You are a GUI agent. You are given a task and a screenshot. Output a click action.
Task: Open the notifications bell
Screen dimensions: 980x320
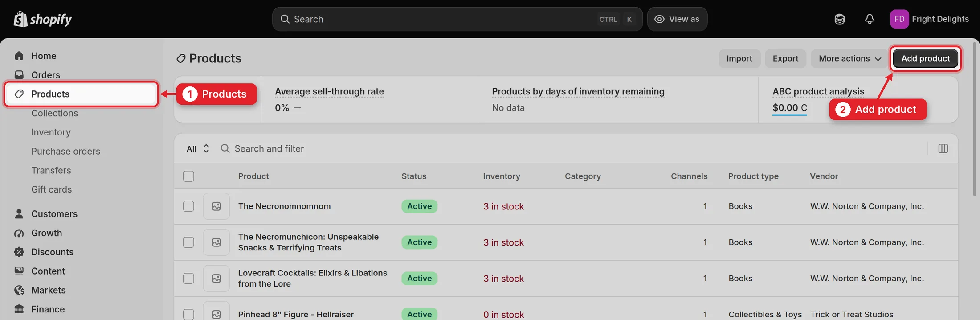pyautogui.click(x=869, y=19)
